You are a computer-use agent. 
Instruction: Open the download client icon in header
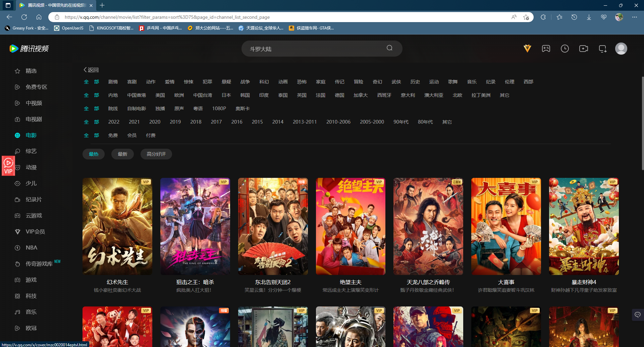pos(603,49)
